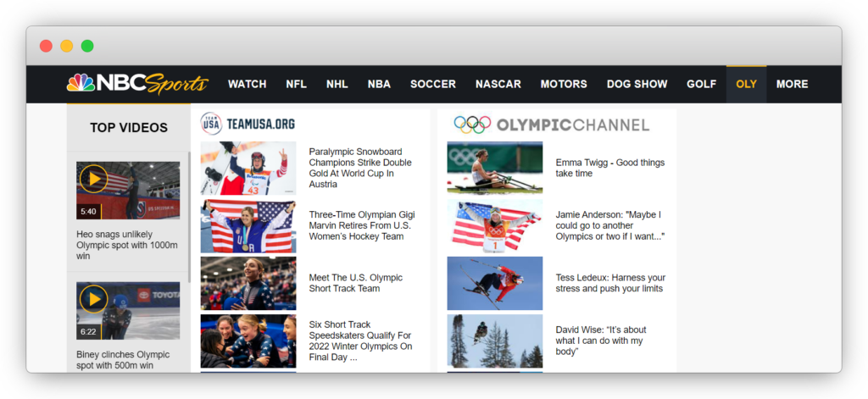Click the NBC Sports peacock logo
Screen dimensions: 868x399
coord(81,83)
